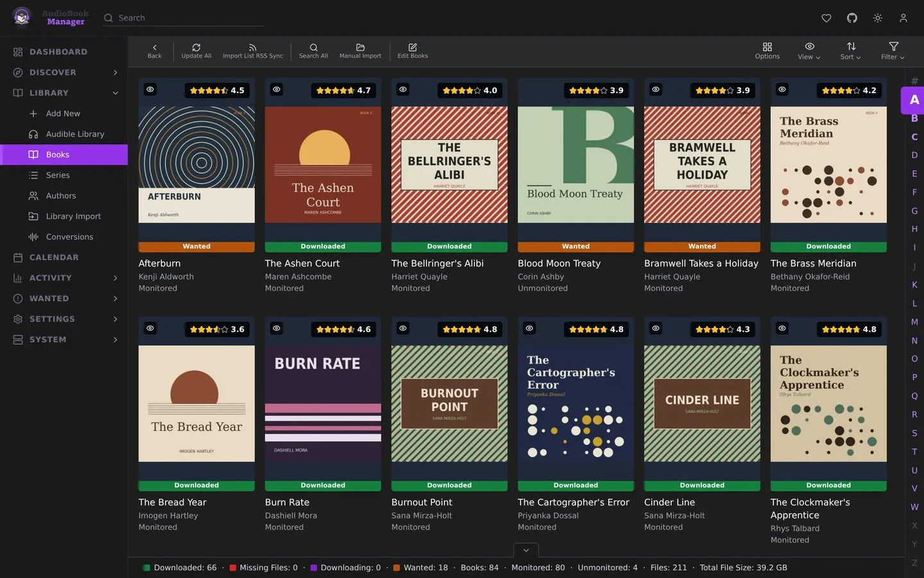Open the Filter dropdown
The width and height of the screenshot is (924, 578).
click(893, 51)
